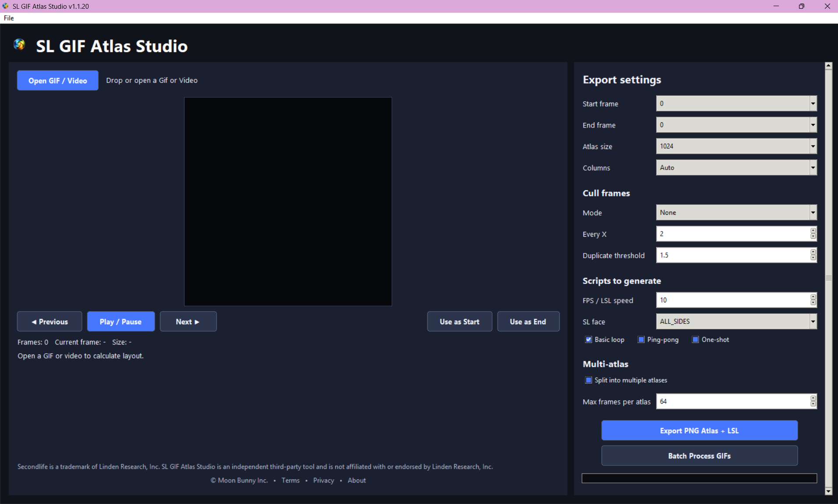Restore down the application window
Viewport: 838px width, 504px height.
pos(802,6)
